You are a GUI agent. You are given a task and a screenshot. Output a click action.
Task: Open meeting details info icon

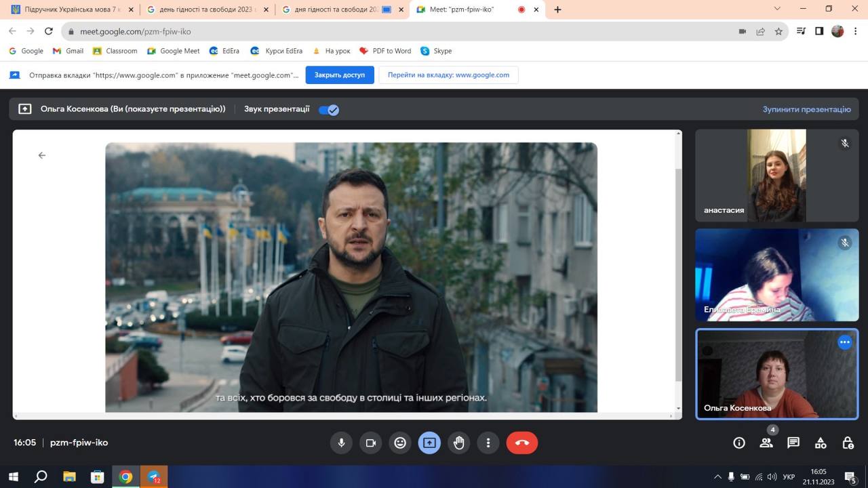tap(739, 443)
